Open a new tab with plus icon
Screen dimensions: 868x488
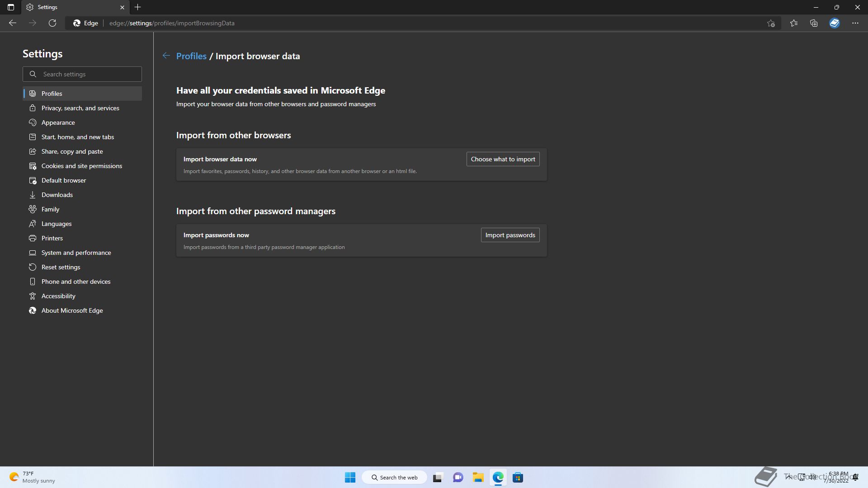pyautogui.click(x=138, y=7)
